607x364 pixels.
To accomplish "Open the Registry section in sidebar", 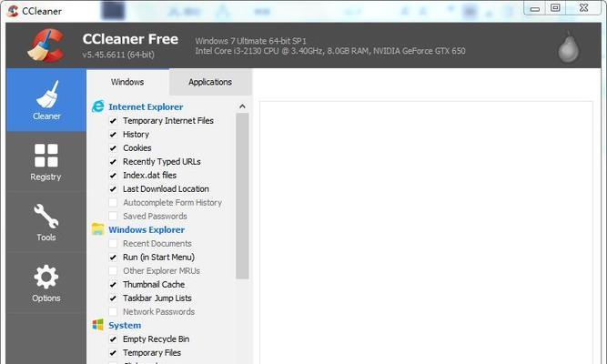I will (x=46, y=162).
